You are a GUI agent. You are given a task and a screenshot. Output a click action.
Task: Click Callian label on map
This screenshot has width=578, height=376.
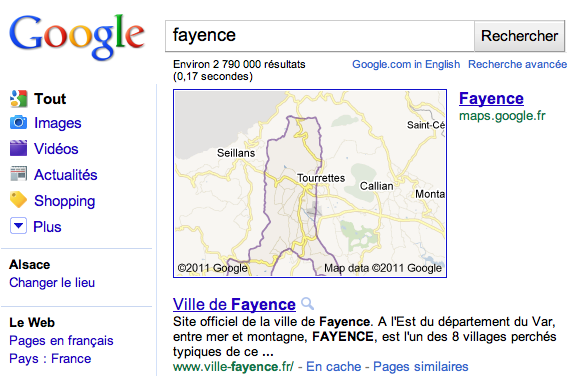pyautogui.click(x=376, y=186)
